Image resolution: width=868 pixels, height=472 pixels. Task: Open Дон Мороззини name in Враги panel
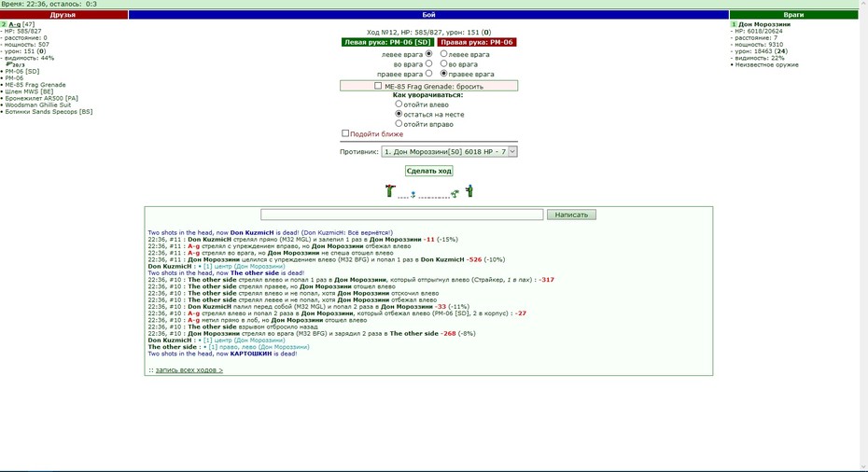pyautogui.click(x=764, y=24)
